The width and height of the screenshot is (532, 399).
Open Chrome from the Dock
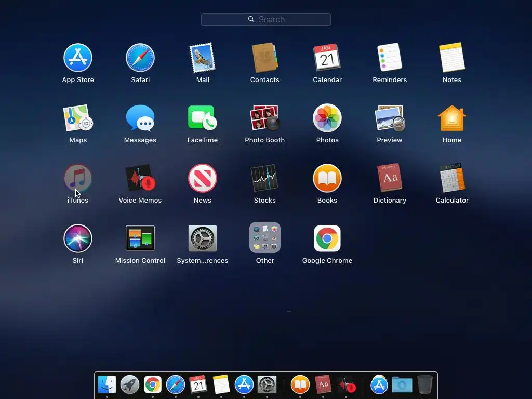point(152,385)
